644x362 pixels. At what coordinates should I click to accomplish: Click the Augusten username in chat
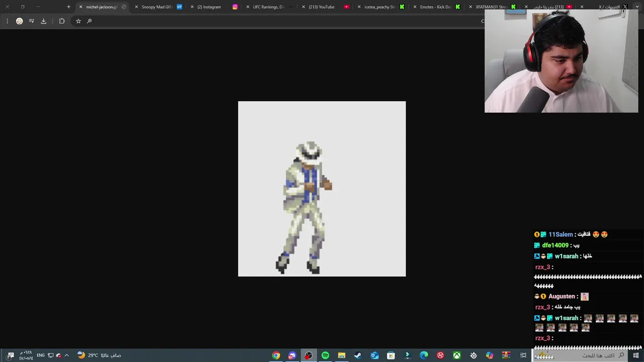561,297
